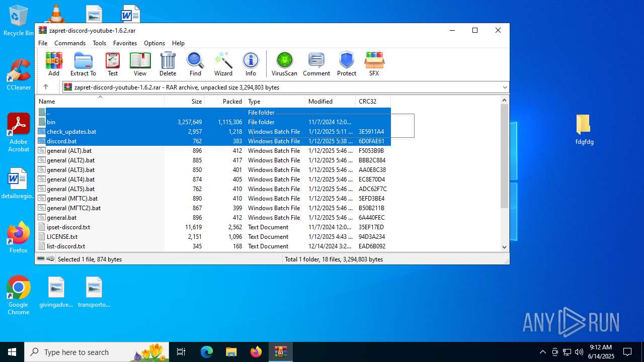Go up one folder level arrow
The image size is (644, 362).
point(45,87)
